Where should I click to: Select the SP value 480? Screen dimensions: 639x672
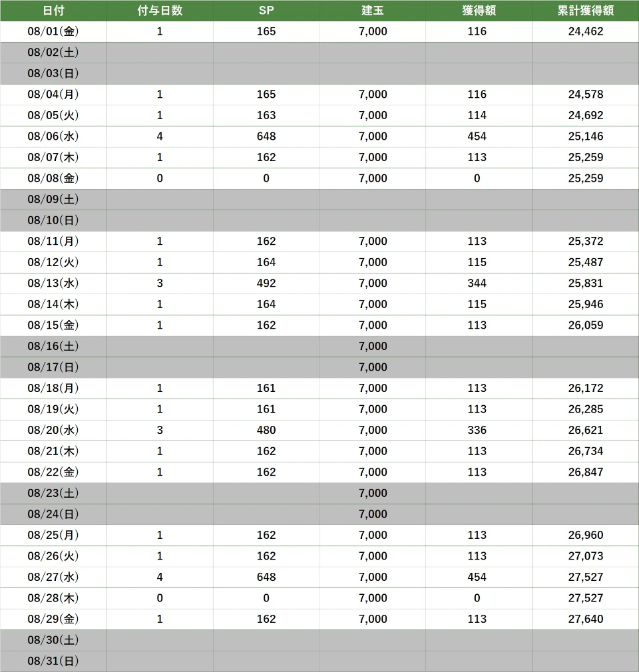(266, 430)
